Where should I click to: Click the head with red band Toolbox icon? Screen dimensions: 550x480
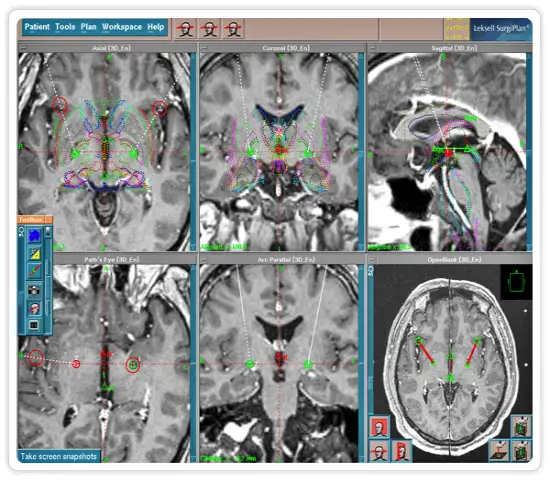coord(34,309)
